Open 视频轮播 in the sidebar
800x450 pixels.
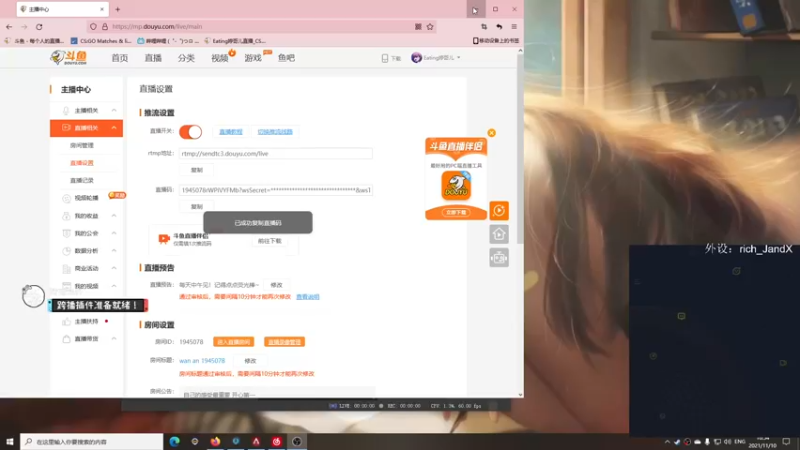pyautogui.click(x=86, y=198)
